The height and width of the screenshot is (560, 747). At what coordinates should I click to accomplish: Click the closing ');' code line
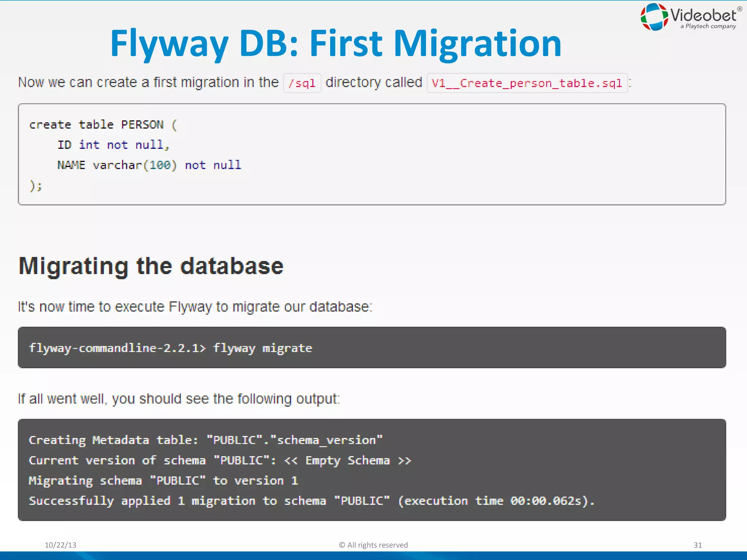click(36, 186)
